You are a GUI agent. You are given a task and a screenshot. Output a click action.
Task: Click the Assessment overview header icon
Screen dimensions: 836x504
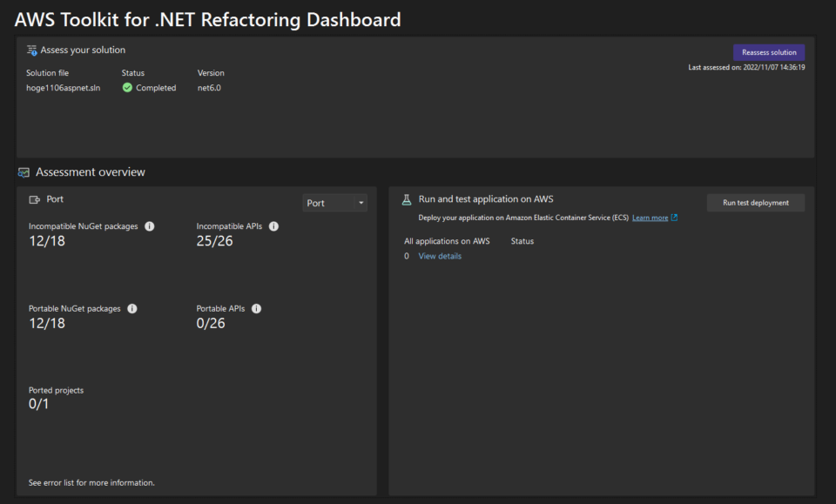[x=25, y=172]
